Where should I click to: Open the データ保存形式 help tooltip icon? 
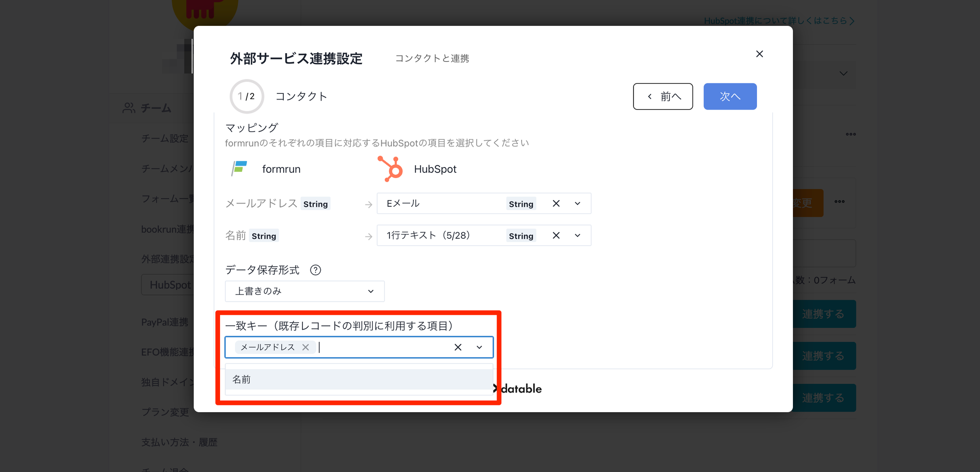pos(315,270)
